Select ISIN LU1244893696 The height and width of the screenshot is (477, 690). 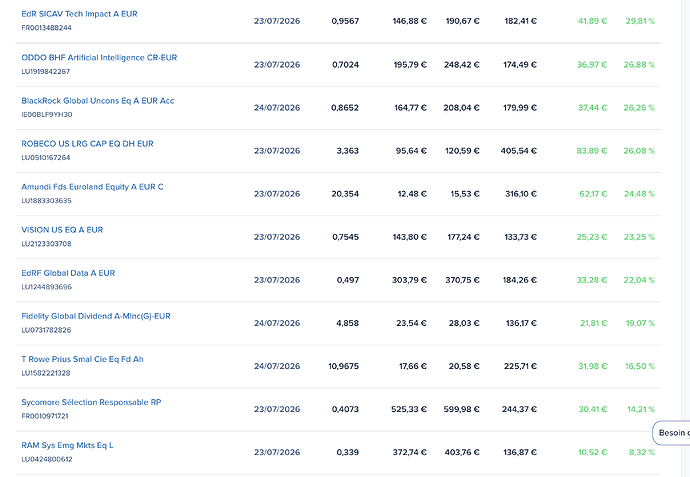pyautogui.click(x=47, y=287)
